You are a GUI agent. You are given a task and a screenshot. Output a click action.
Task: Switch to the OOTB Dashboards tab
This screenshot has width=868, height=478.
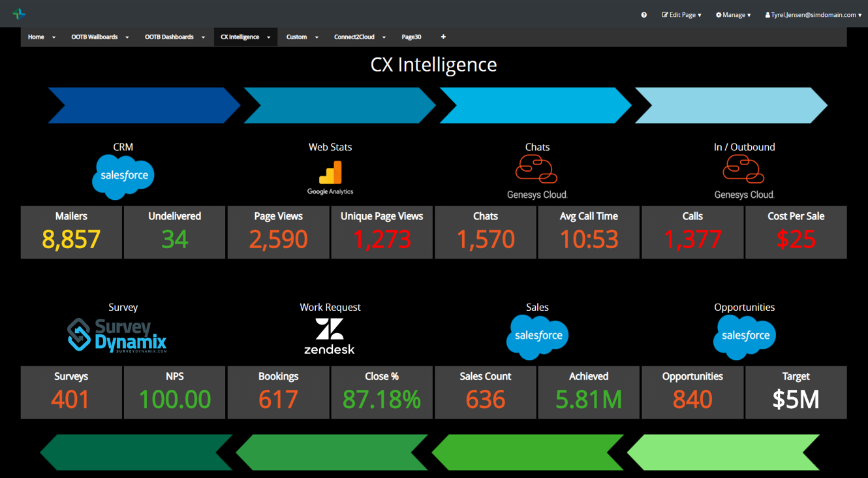tap(169, 37)
